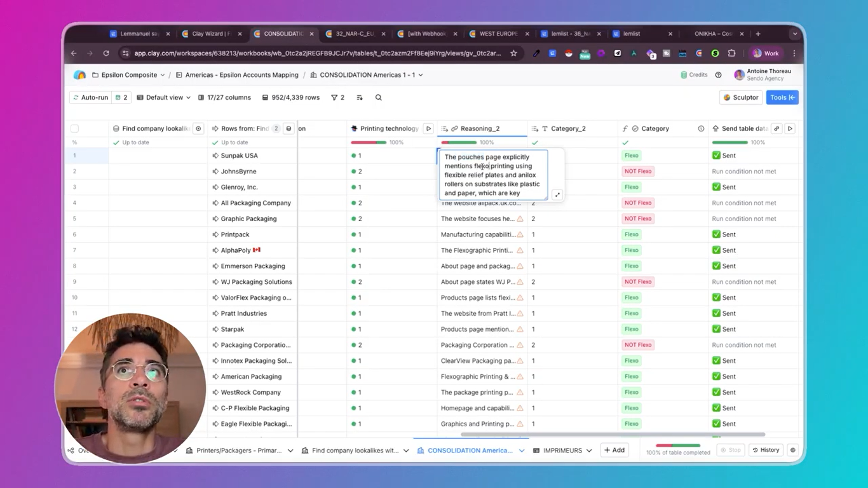This screenshot has width=868, height=488.
Task: Bookmark this page with the star
Action: click(513, 53)
